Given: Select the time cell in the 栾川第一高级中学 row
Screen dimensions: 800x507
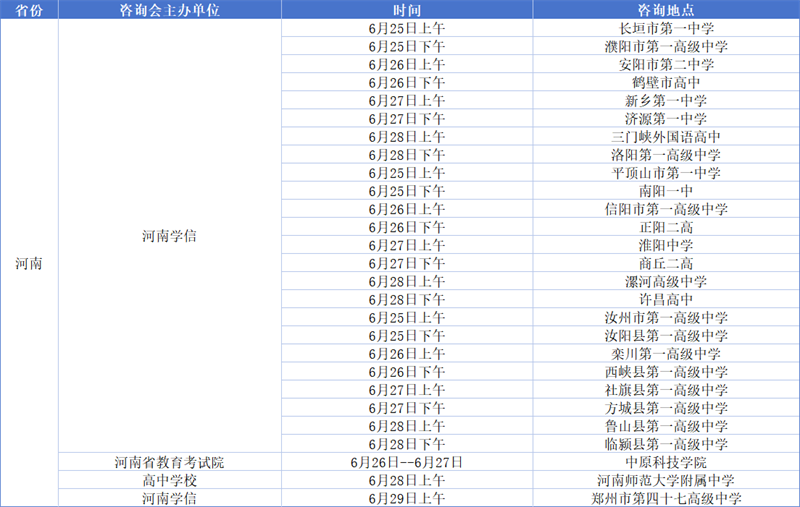Looking at the screenshot, I should [x=407, y=354].
